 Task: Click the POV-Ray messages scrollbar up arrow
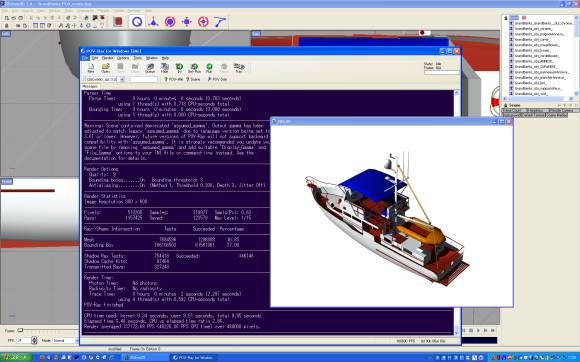[457, 93]
